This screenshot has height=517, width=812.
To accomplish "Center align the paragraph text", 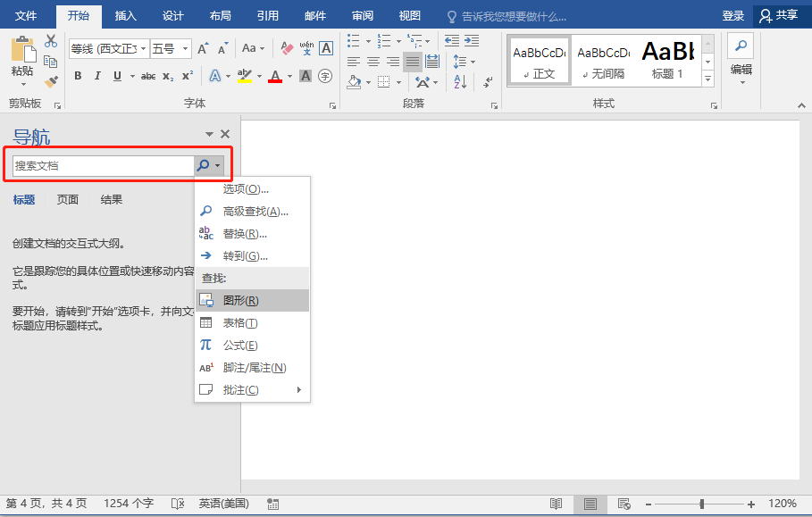I will point(373,62).
